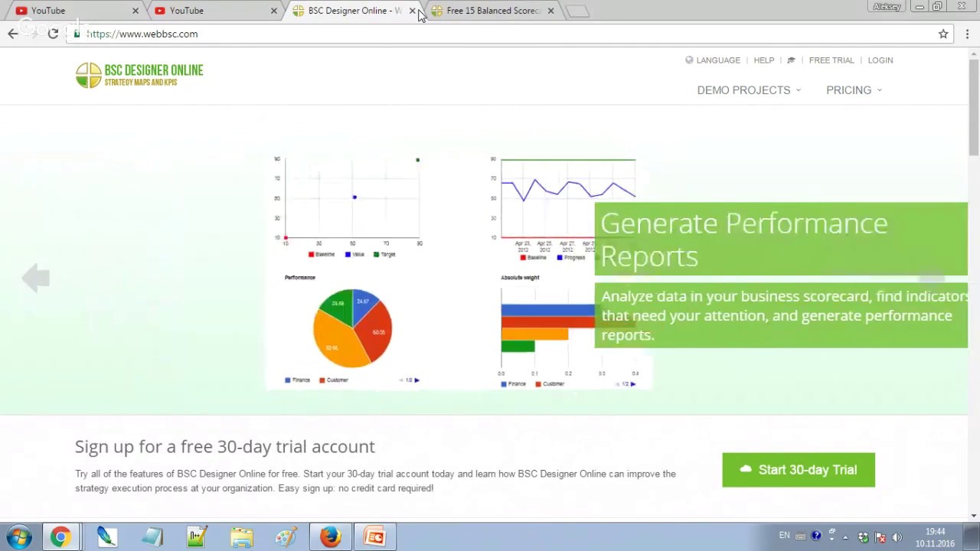Image resolution: width=980 pixels, height=551 pixels.
Task: Open the HELP link
Action: pos(763,60)
